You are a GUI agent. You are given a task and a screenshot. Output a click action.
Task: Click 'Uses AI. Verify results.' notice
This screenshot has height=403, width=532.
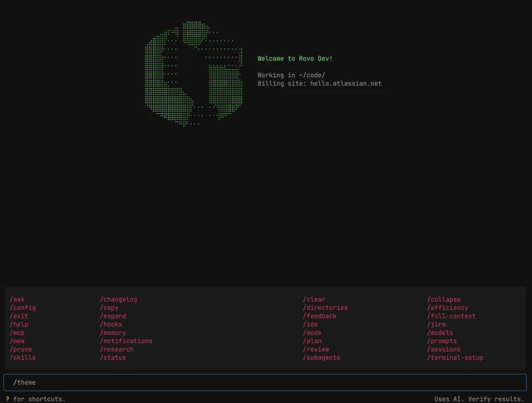479,399
